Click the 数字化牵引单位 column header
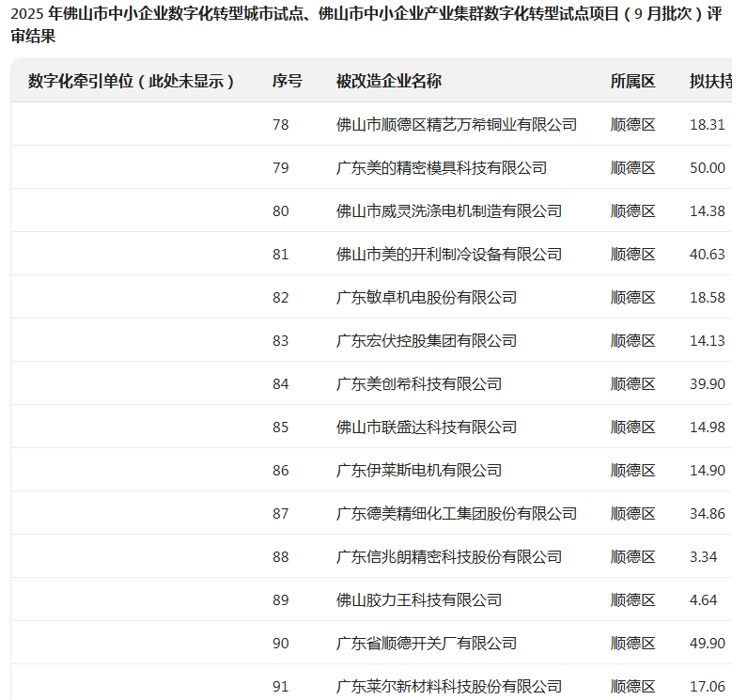Screen dimensions: 747x700 pos(132,82)
